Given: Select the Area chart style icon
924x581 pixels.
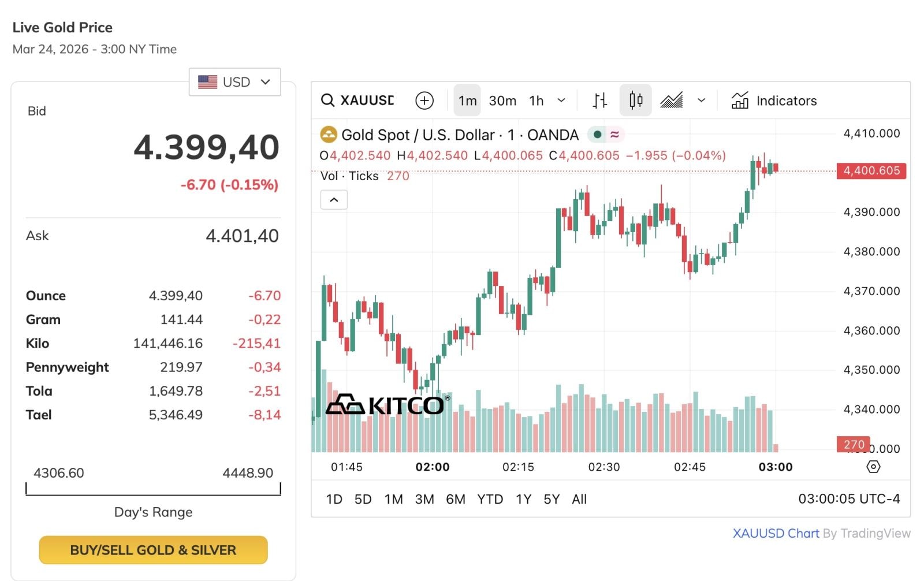Looking at the screenshot, I should pos(671,100).
